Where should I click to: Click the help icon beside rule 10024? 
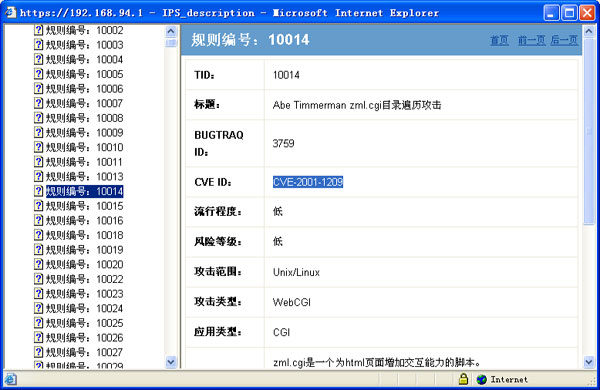(x=38, y=308)
